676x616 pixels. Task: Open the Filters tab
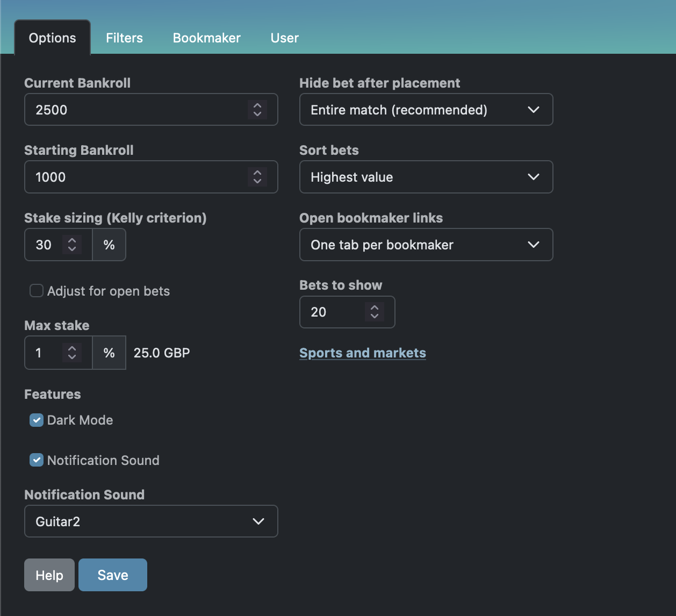click(124, 38)
